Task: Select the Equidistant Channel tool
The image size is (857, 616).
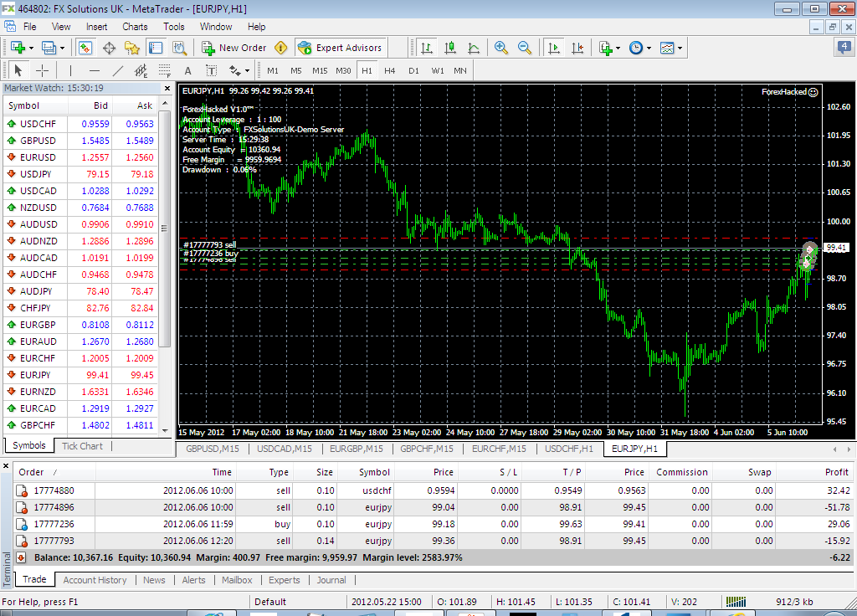Action: (141, 70)
